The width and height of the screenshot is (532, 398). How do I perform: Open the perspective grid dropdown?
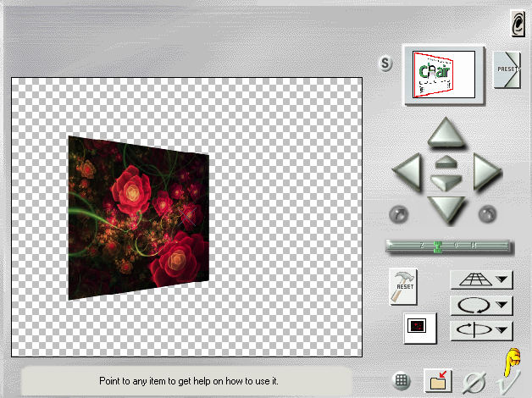(x=481, y=279)
